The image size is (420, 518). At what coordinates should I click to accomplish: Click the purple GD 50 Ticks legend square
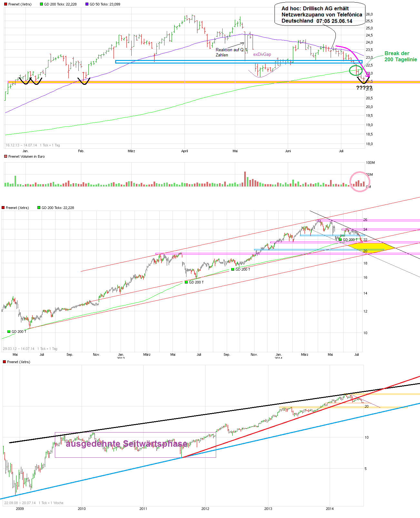(87, 4)
